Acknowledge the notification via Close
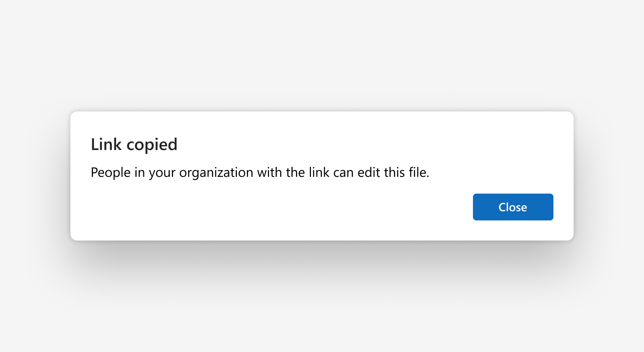644x352 pixels. (513, 207)
